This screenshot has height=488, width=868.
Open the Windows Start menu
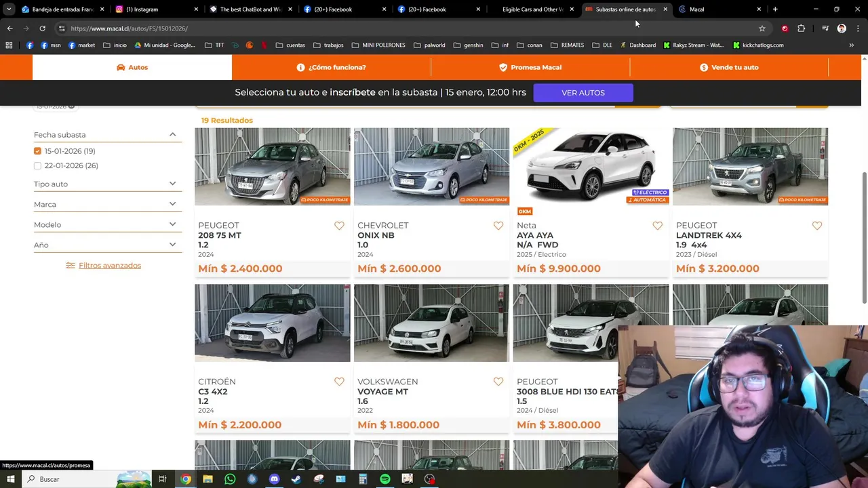[x=10, y=479]
